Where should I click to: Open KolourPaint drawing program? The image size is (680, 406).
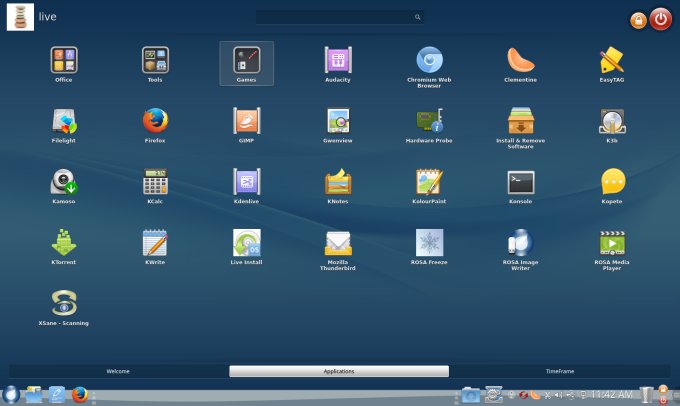pos(429,186)
